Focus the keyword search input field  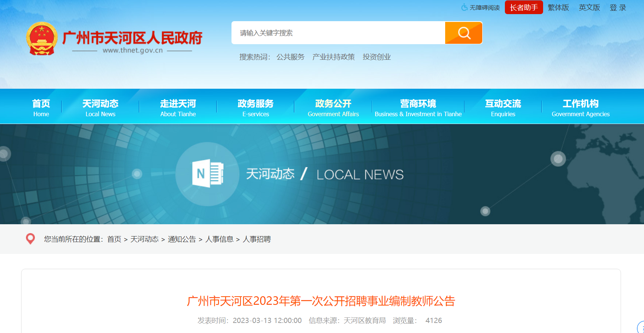[338, 33]
